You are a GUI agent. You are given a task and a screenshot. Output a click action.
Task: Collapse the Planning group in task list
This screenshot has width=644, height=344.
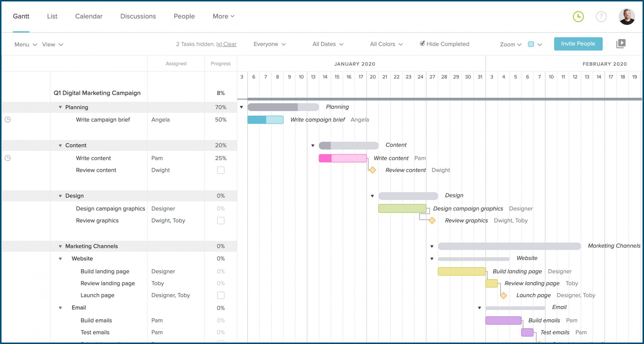point(60,107)
